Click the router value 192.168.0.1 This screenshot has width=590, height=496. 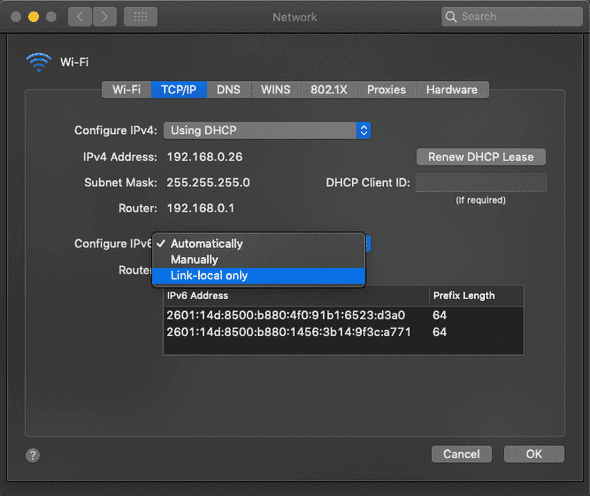click(201, 208)
